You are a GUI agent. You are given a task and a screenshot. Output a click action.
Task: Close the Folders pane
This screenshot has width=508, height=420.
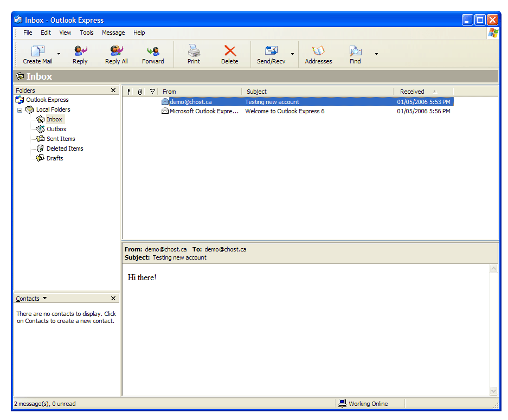click(113, 91)
